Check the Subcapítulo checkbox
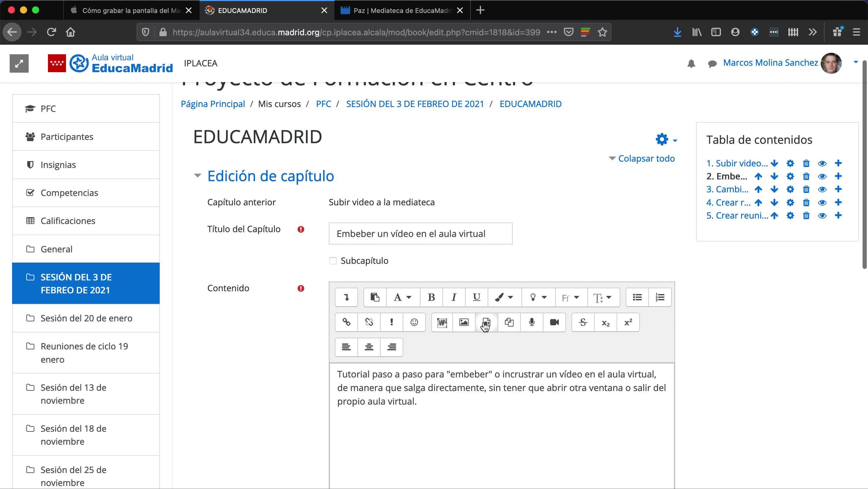868x489 pixels. 333,261
